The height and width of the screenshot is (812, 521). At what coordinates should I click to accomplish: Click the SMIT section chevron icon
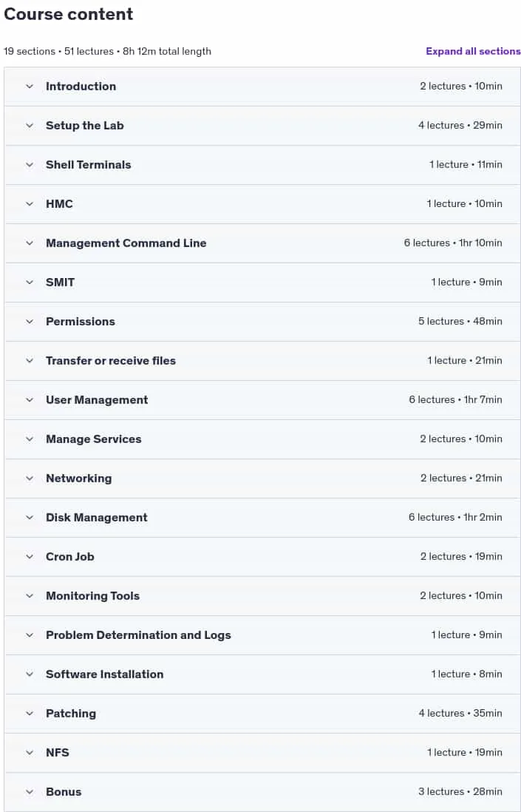coord(30,282)
